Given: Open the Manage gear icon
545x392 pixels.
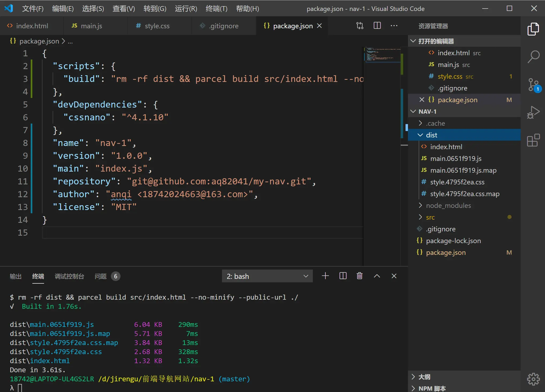Looking at the screenshot, I should pos(533,379).
